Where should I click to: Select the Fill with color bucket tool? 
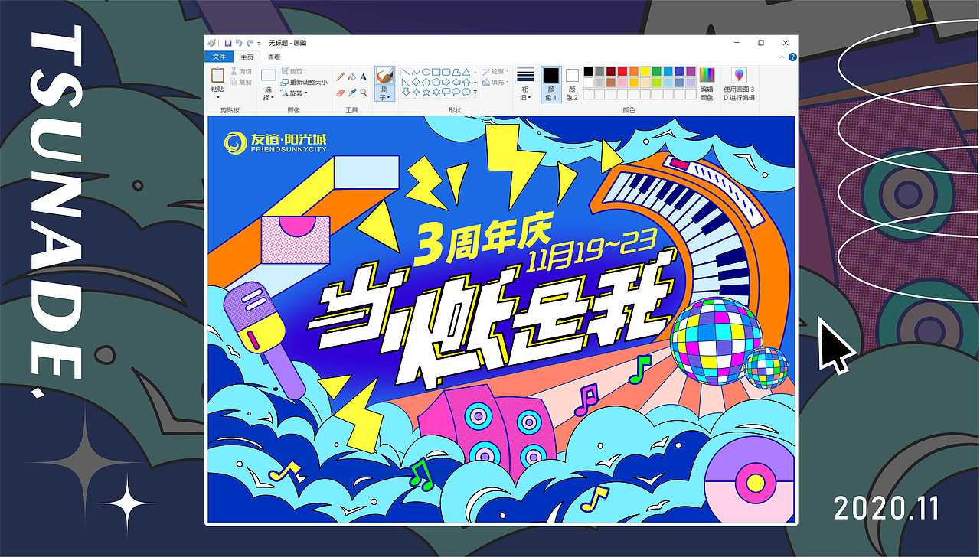click(x=353, y=77)
